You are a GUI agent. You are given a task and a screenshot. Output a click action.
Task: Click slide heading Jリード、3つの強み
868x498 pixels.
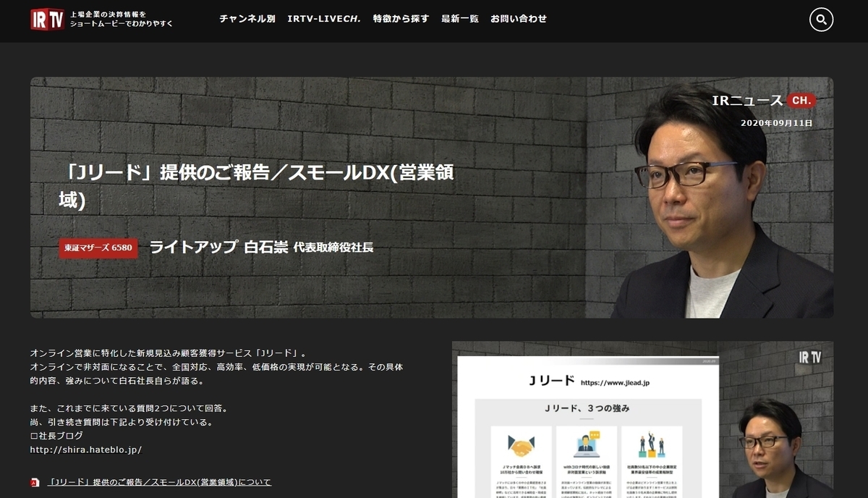[x=587, y=409]
